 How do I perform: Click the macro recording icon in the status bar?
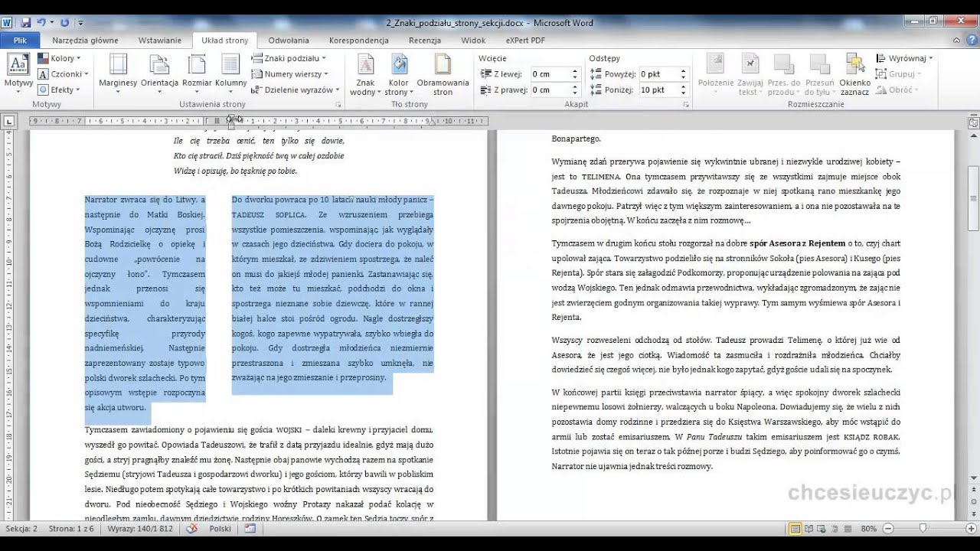252,529
